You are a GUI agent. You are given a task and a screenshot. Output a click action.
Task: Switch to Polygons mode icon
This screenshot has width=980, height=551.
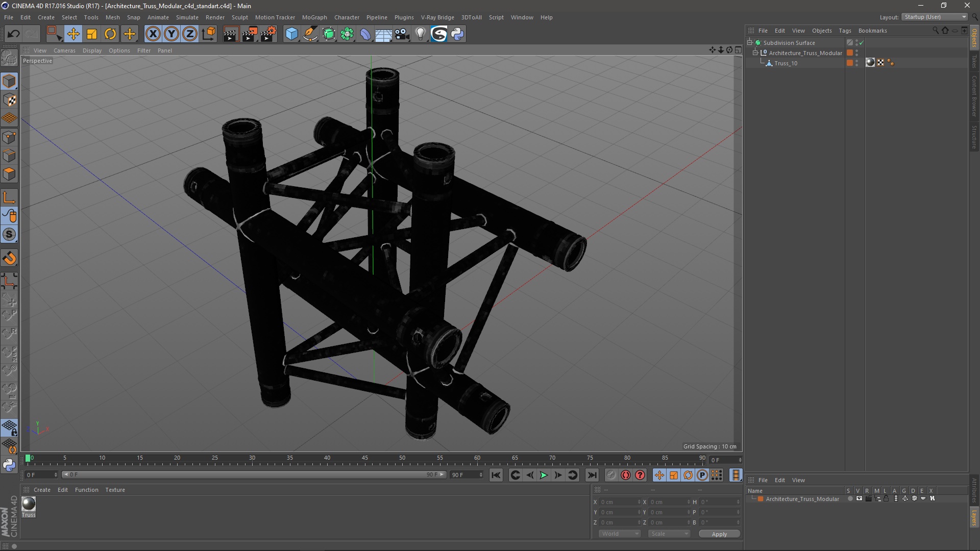(9, 174)
